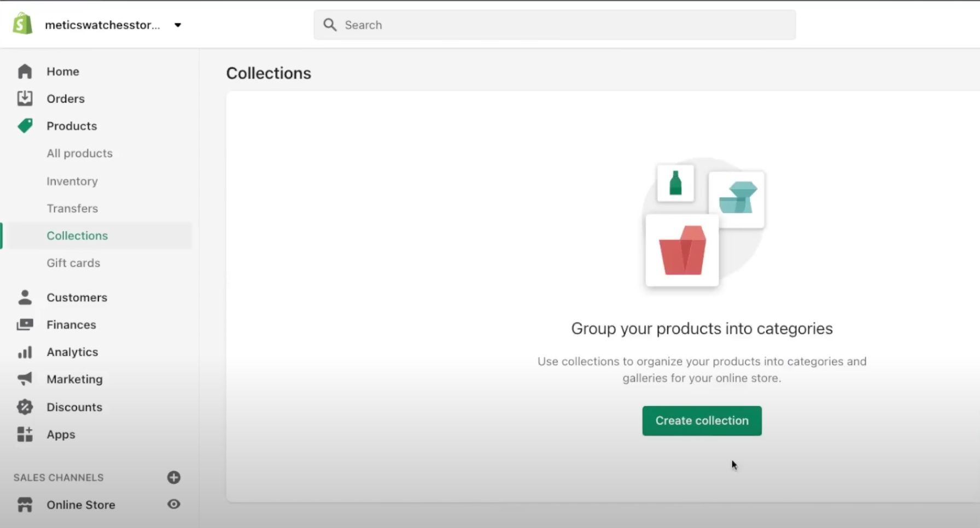The width and height of the screenshot is (980, 528).
Task: Go to Transfers in Products menu
Action: click(72, 208)
